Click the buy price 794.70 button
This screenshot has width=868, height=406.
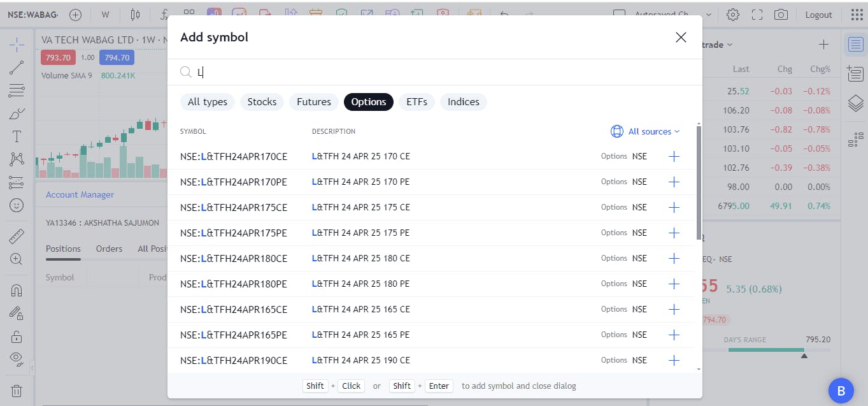(117, 57)
